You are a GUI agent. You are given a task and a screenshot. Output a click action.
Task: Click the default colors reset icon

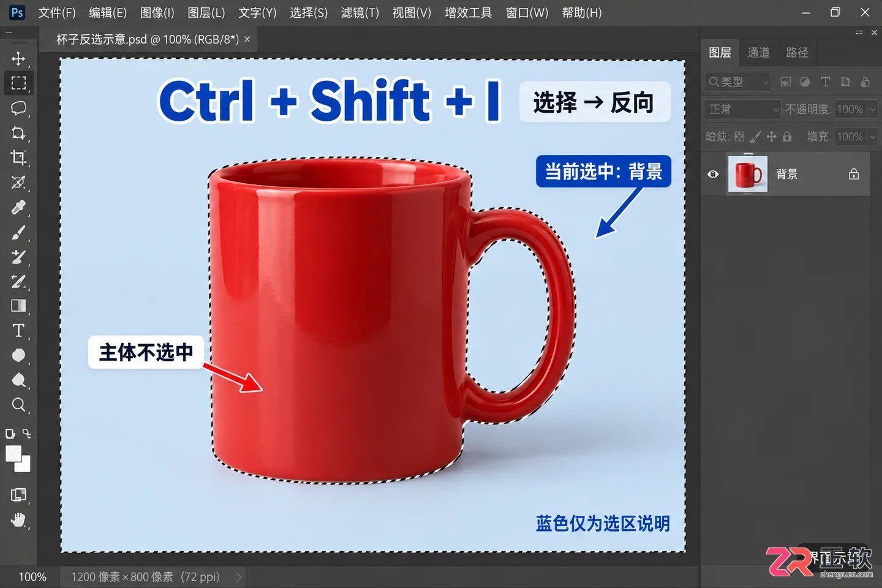pyautogui.click(x=10, y=434)
